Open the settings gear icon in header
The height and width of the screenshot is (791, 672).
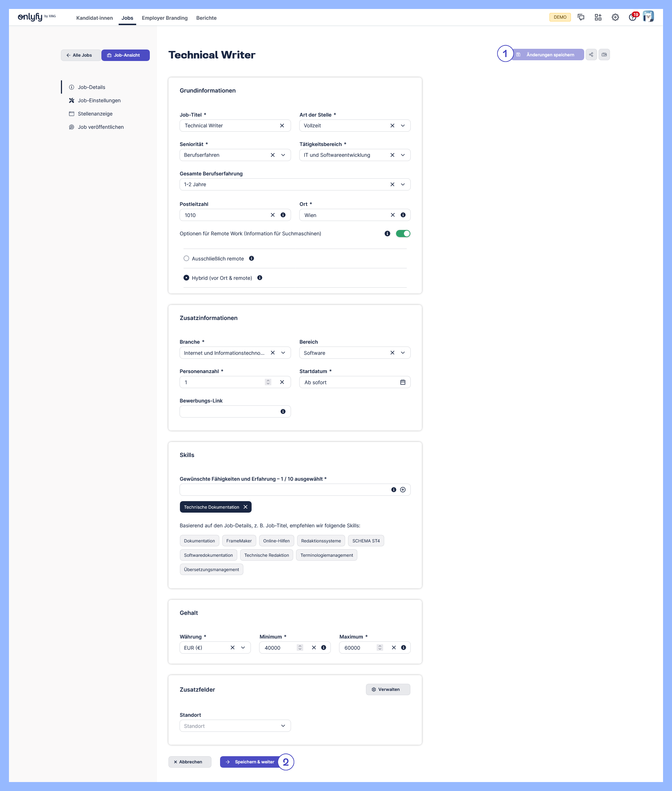[615, 18]
